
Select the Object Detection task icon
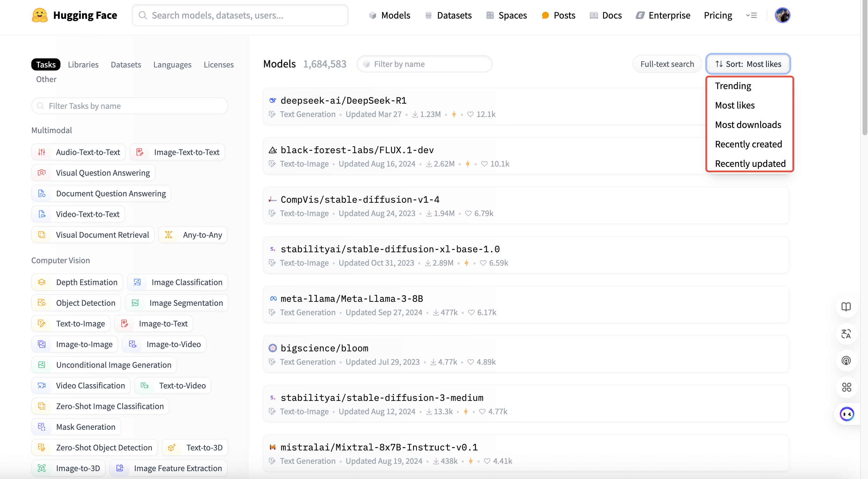(41, 303)
